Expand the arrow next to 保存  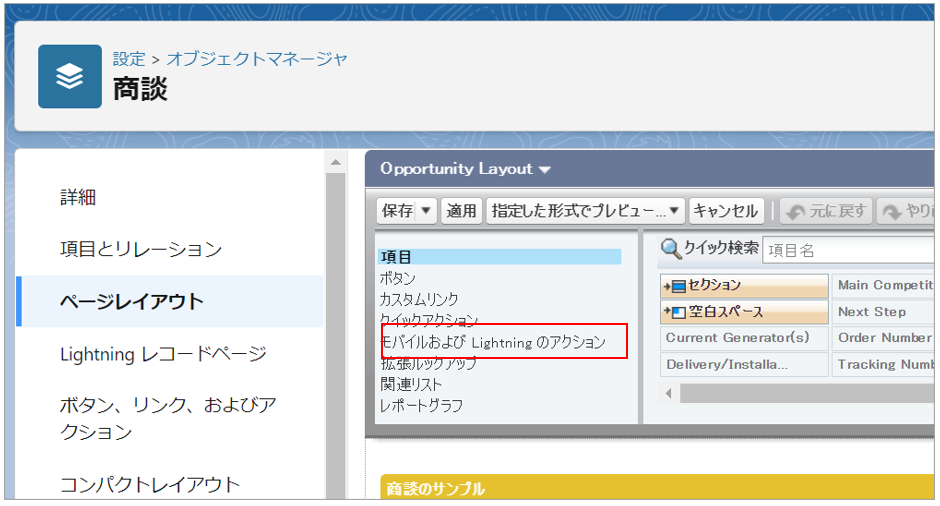pyautogui.click(x=427, y=211)
